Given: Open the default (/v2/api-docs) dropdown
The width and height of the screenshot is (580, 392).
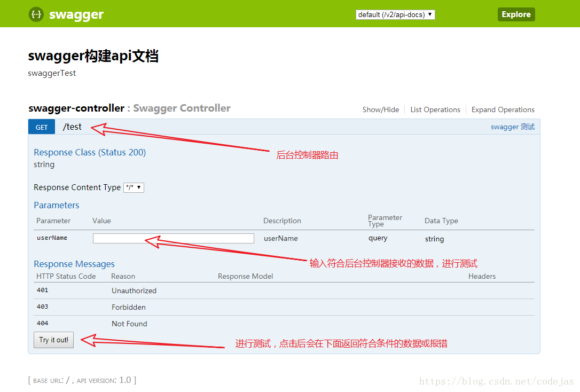Looking at the screenshot, I should [395, 14].
